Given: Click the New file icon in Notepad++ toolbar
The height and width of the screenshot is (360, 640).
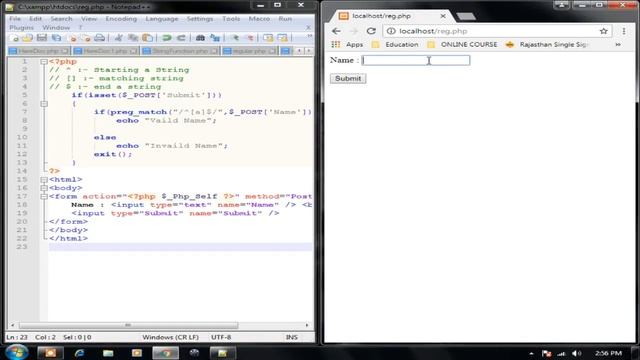Looking at the screenshot, I should (x=14, y=38).
